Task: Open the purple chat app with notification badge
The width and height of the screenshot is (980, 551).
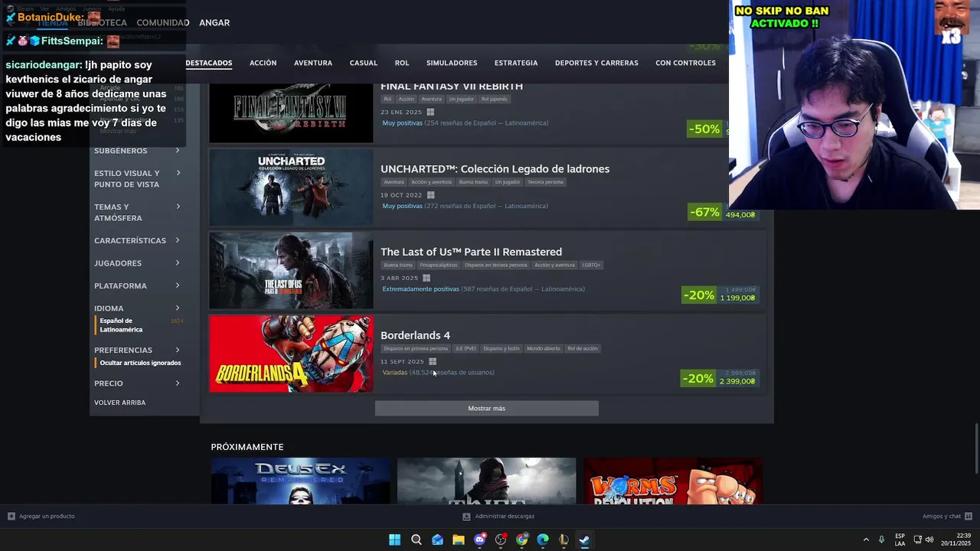Action: point(480,540)
